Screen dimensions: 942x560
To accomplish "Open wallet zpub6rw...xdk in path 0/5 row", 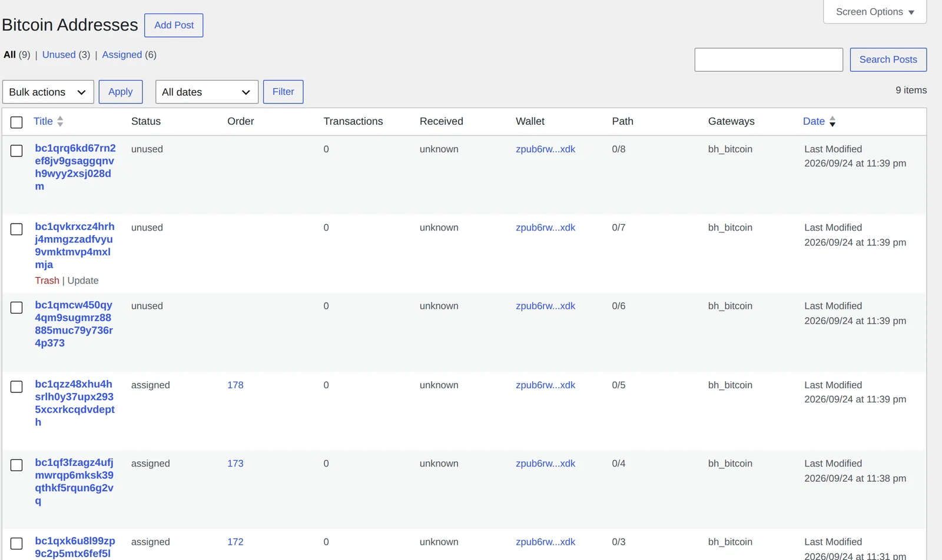I will tap(545, 385).
